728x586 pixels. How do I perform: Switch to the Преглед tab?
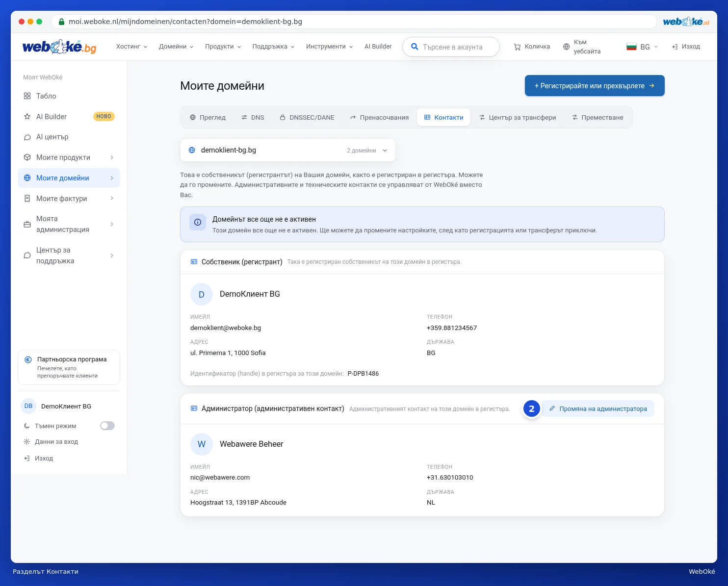(208, 118)
